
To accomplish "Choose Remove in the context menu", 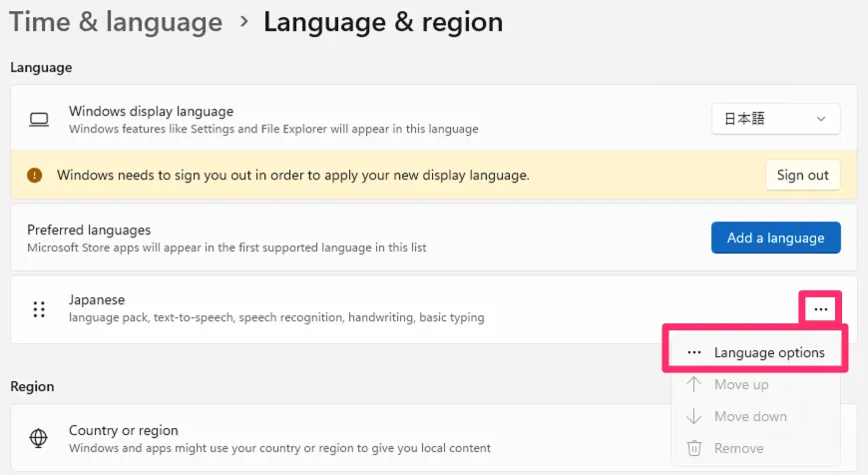I will (756, 448).
